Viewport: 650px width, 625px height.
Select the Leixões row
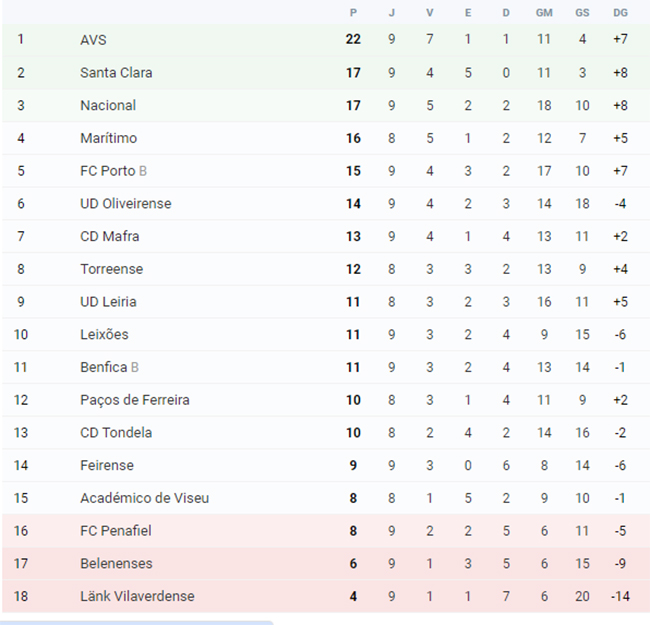click(326, 334)
